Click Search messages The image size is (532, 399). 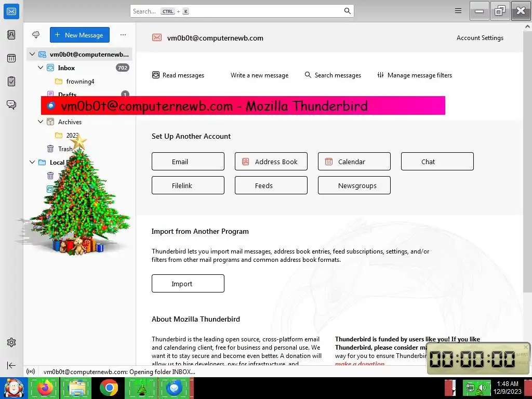(x=333, y=75)
